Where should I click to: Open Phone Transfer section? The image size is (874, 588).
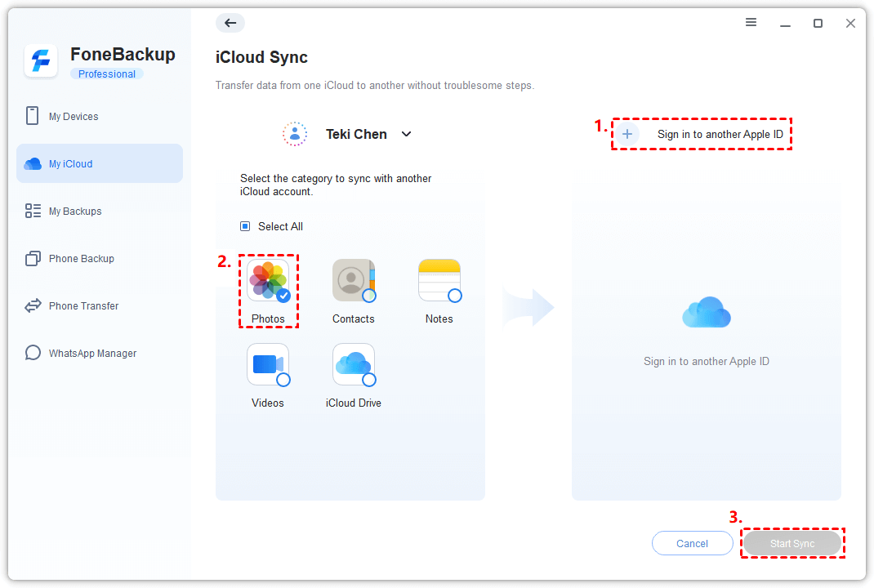tap(99, 305)
